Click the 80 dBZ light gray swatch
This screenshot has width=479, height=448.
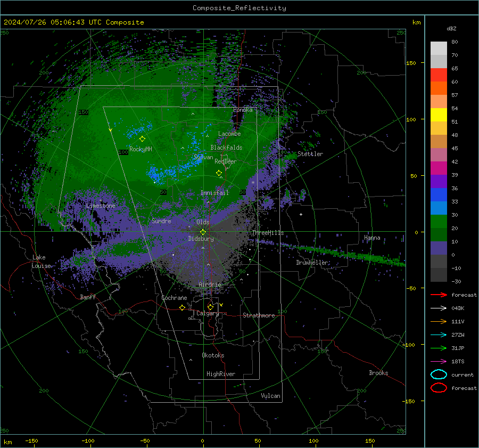[439, 48]
